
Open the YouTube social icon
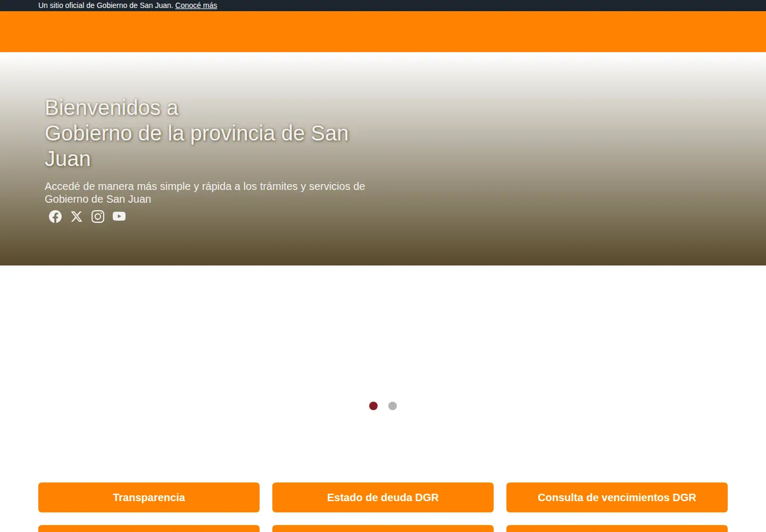[x=119, y=217]
